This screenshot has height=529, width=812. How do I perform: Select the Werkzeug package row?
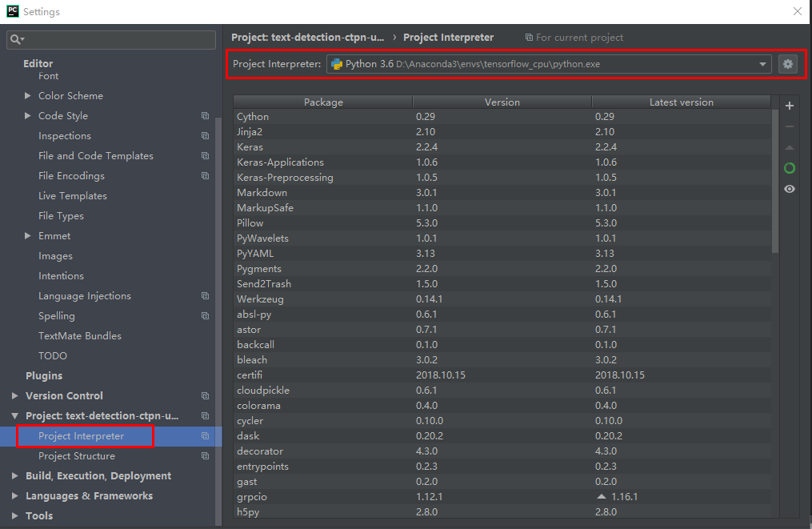click(x=502, y=299)
